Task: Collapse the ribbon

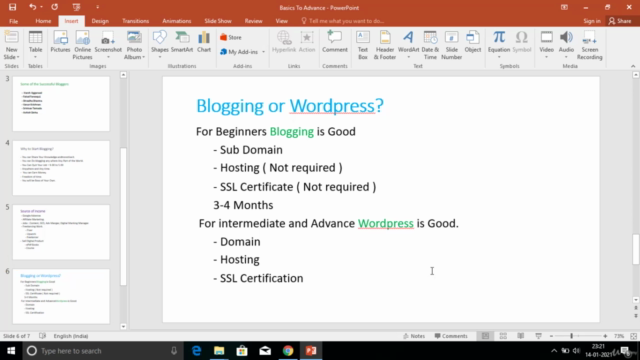Action: click(633, 66)
